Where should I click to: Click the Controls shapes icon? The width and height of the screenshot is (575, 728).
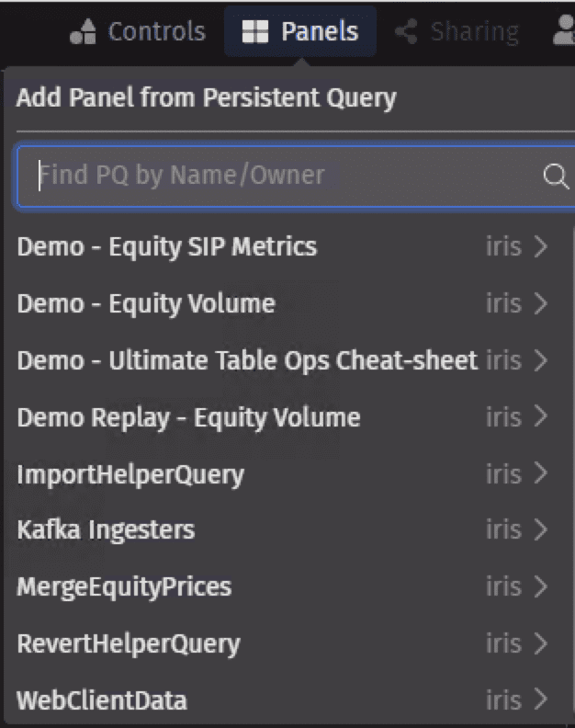coord(83,32)
